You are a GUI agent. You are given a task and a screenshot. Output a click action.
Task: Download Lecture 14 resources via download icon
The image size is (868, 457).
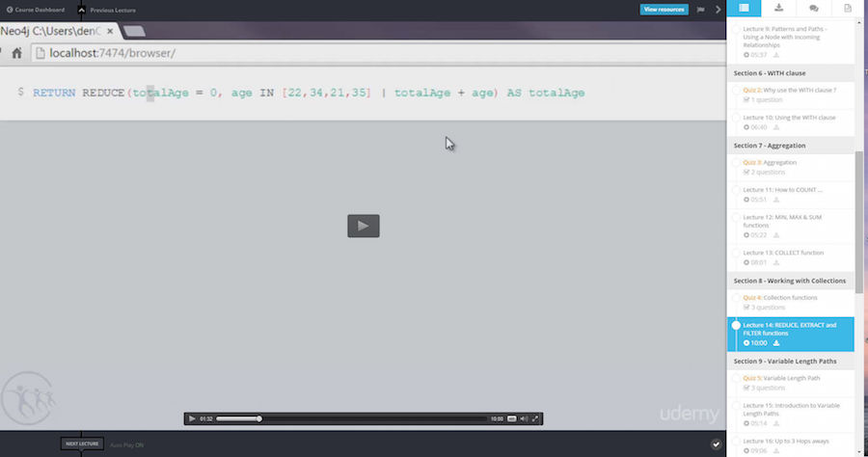pos(776,343)
